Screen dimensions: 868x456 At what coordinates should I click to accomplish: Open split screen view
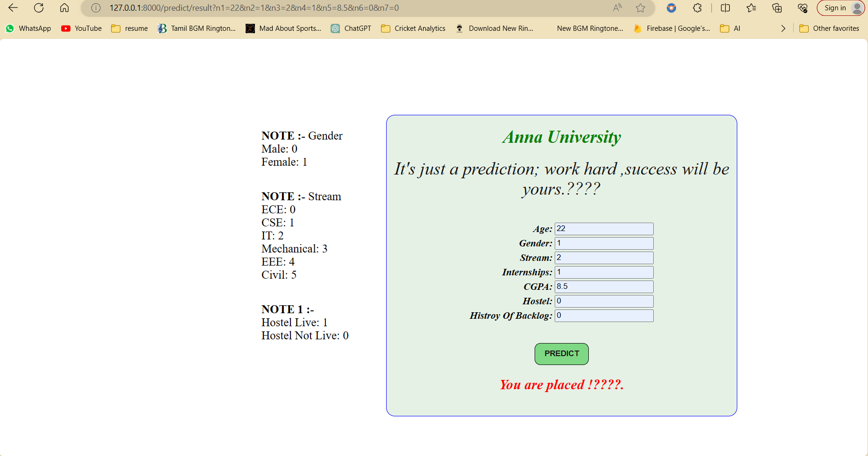click(725, 8)
